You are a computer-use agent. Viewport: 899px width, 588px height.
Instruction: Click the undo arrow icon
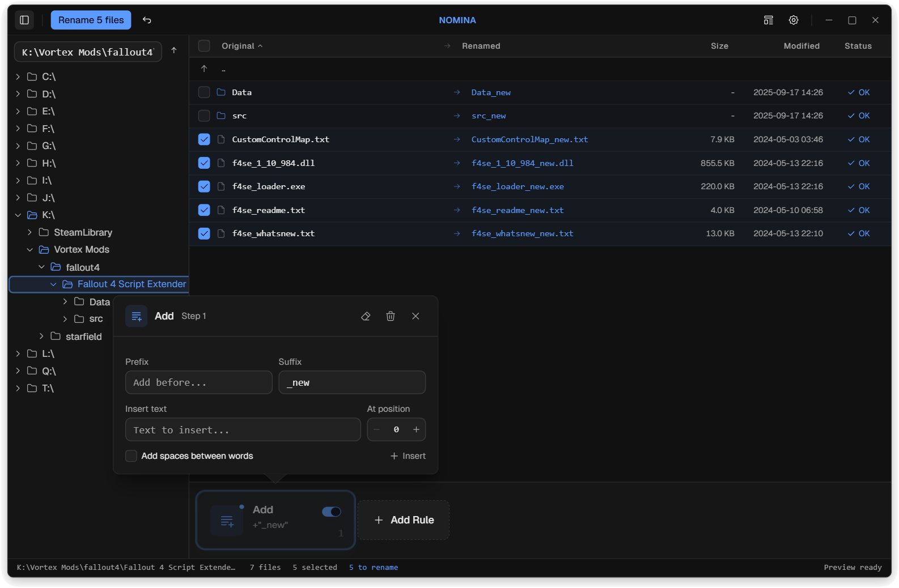147,20
